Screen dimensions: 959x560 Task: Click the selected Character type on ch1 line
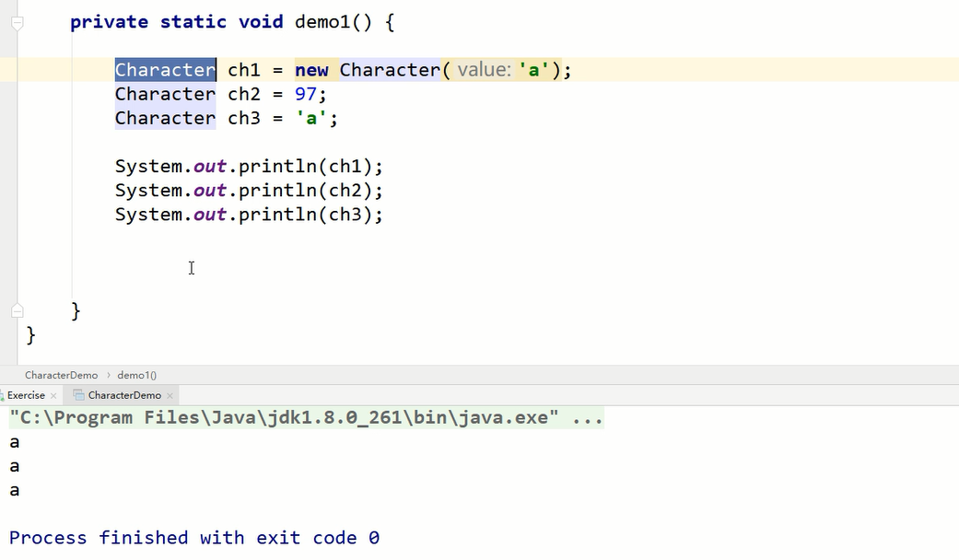pyautogui.click(x=165, y=70)
